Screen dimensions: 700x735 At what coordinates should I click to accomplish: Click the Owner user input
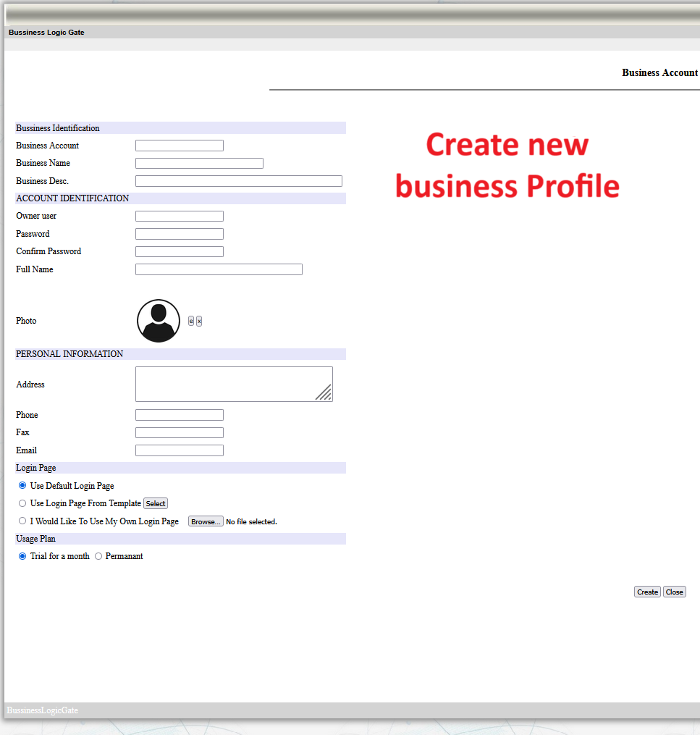pyautogui.click(x=179, y=217)
